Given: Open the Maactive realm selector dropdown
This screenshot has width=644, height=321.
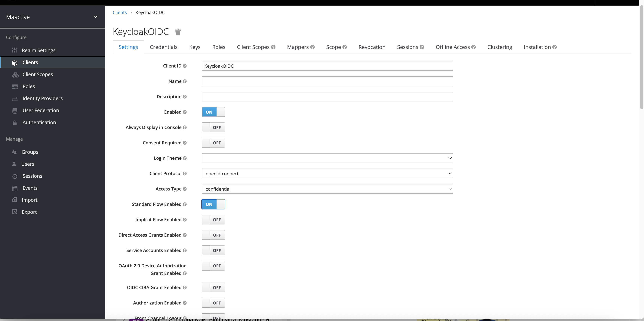Looking at the screenshot, I should [x=52, y=17].
